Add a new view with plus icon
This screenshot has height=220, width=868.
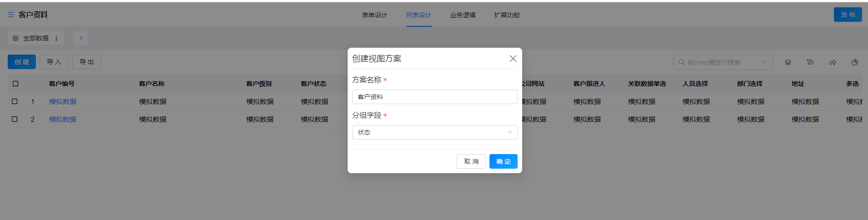[x=80, y=38]
